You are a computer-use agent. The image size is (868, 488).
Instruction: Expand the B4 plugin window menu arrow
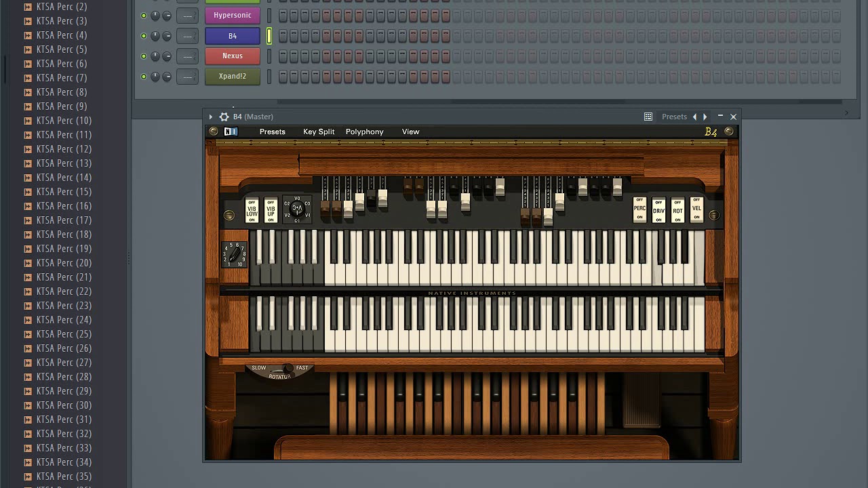click(211, 117)
